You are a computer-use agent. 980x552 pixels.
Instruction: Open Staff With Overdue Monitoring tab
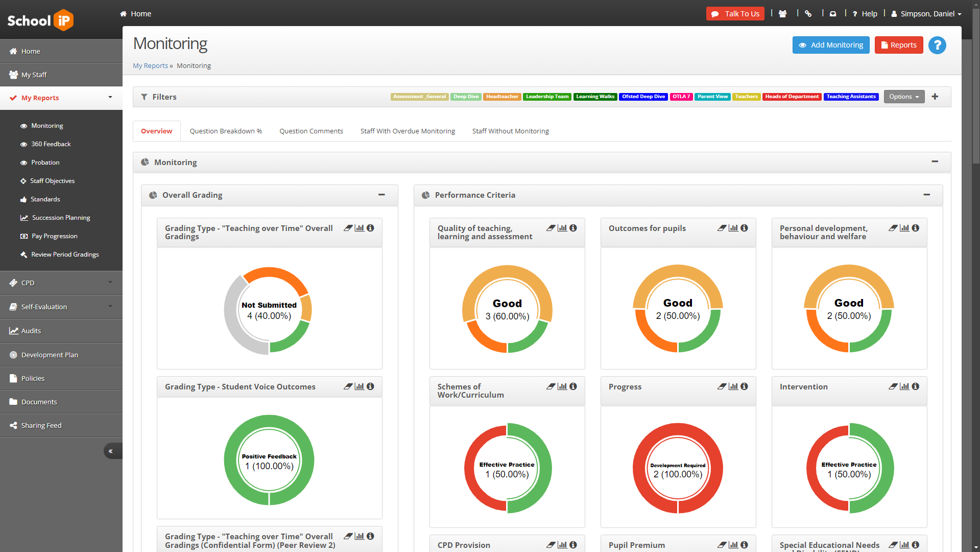[x=408, y=131]
